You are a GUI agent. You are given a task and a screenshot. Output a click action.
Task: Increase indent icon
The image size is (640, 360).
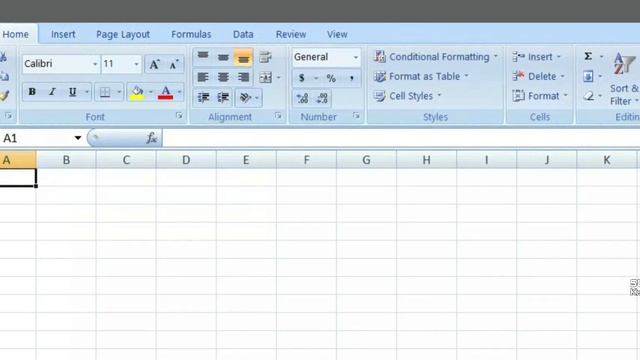point(223,97)
